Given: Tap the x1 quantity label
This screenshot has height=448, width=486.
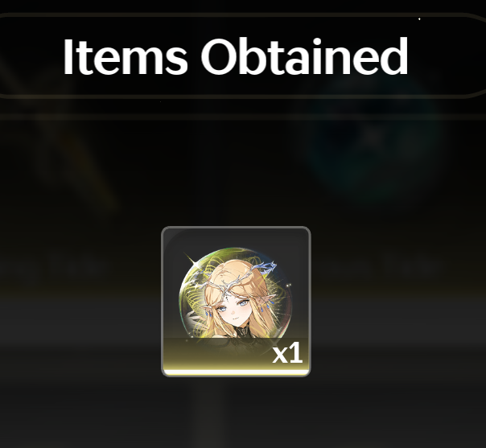Looking at the screenshot, I should [287, 354].
